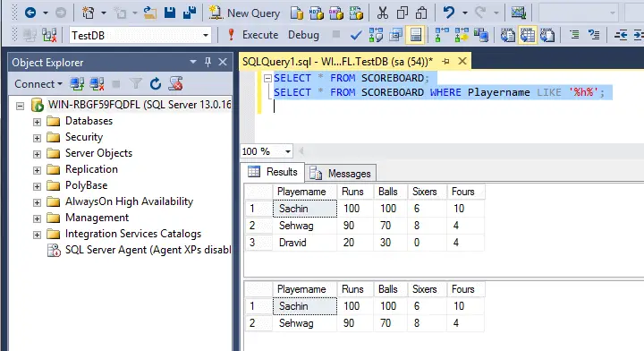Image resolution: width=644 pixels, height=351 pixels.
Task: Click the Cut scissors icon
Action: (x=383, y=13)
